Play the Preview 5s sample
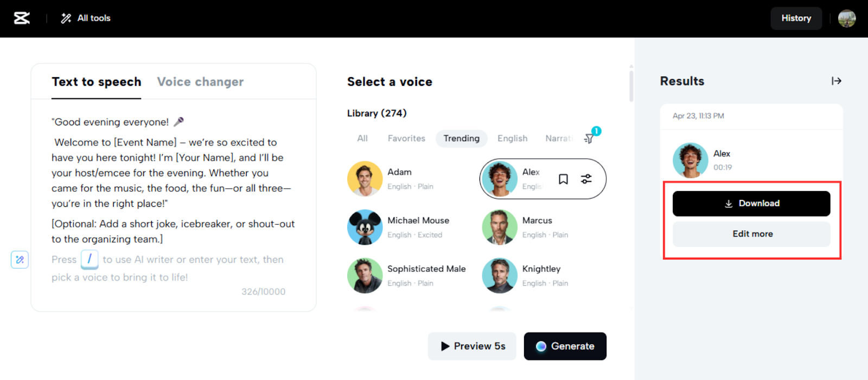This screenshot has height=380, width=868. tap(472, 346)
